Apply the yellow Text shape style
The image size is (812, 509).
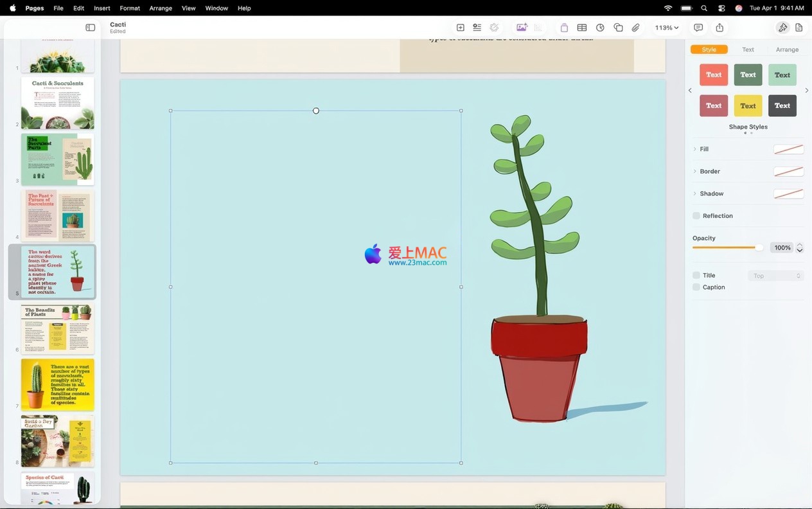(x=748, y=105)
